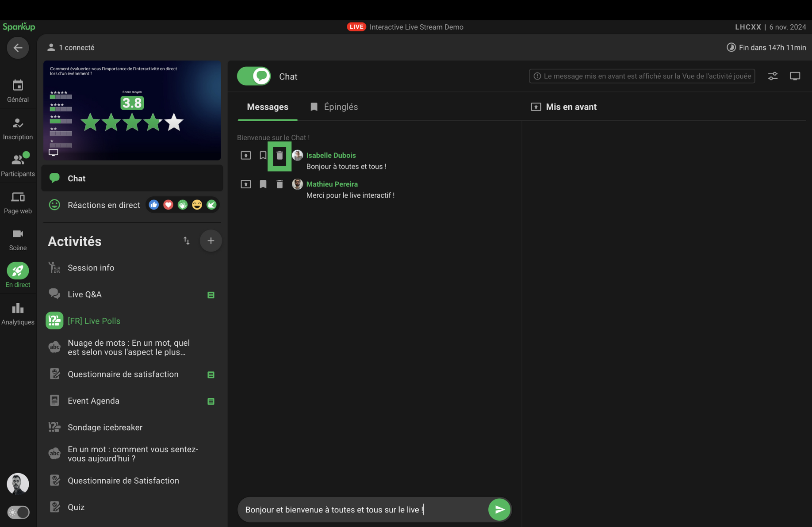Click the display screen icon top right
The width and height of the screenshot is (812, 527).
(795, 76)
